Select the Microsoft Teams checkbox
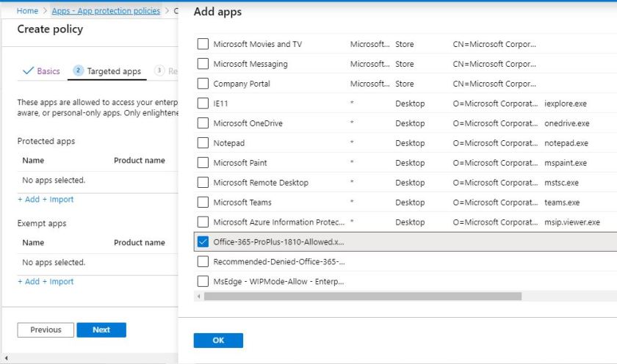 [203, 203]
